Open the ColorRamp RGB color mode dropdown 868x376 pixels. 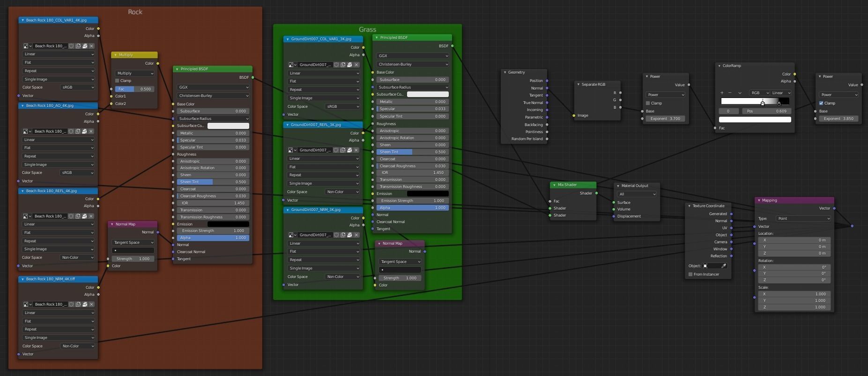pos(759,93)
